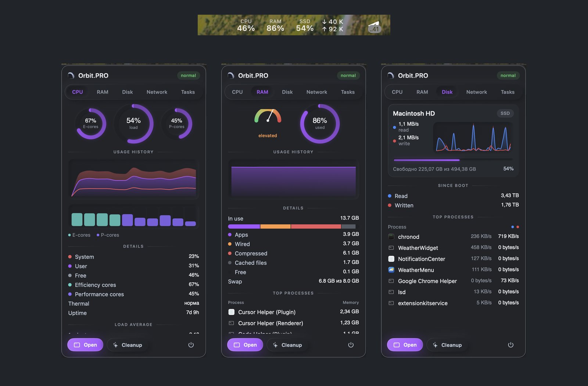Click extensionkitservice process icon
The height and width of the screenshot is (386, 588).
pyautogui.click(x=391, y=303)
